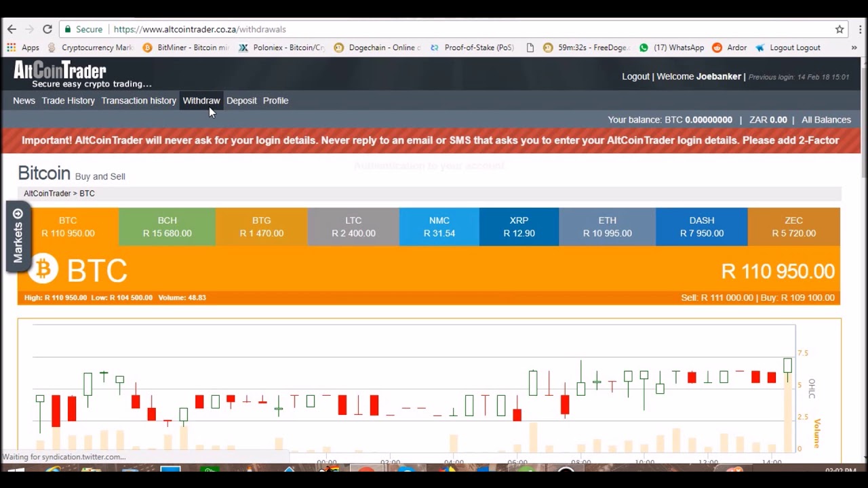
Task: Open the Joebanker username link
Action: (718, 77)
